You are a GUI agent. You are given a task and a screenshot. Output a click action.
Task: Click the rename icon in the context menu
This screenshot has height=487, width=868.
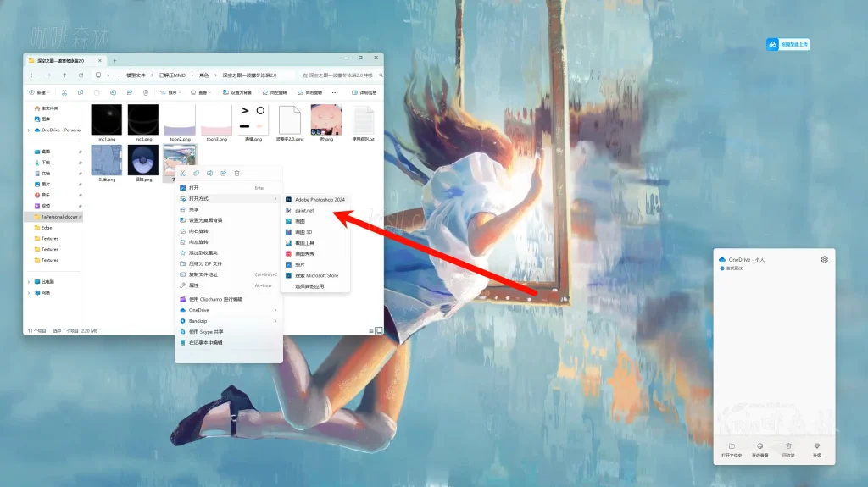pos(210,174)
